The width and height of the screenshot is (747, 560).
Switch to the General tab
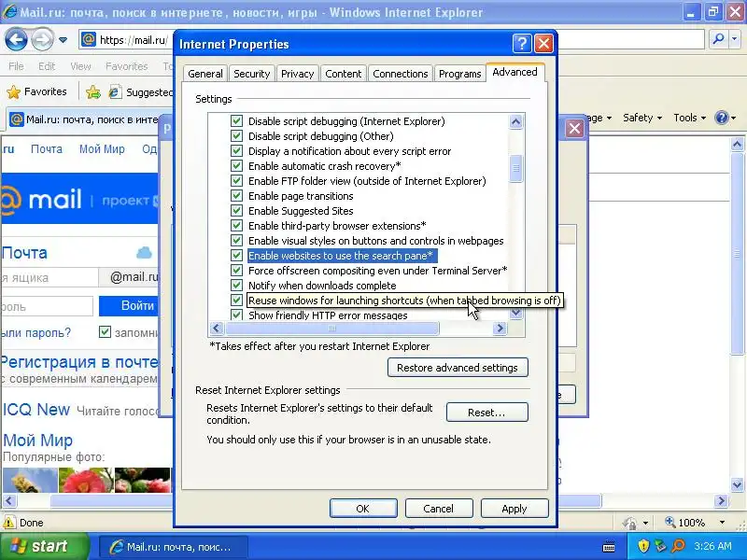(x=205, y=74)
